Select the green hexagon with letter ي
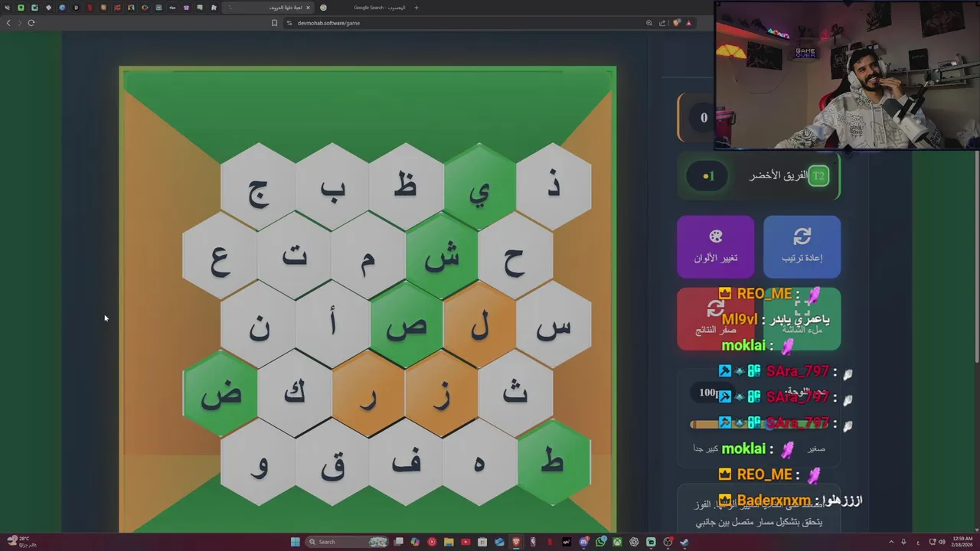The image size is (980, 551). 480,187
